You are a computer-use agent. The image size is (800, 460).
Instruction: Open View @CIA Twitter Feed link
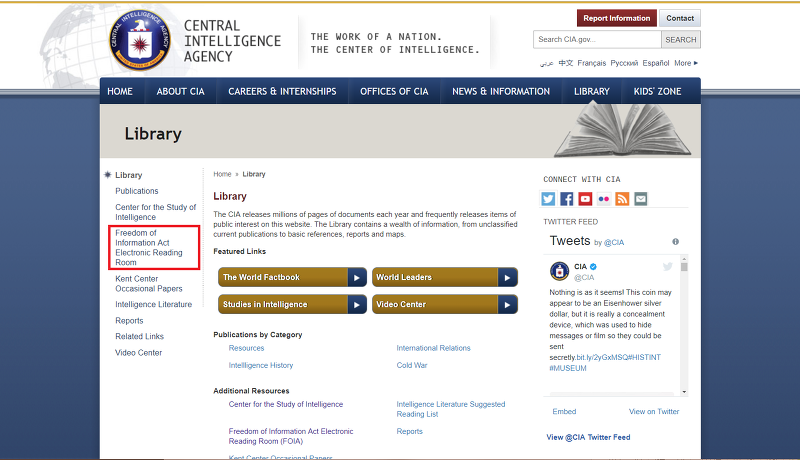pos(588,438)
